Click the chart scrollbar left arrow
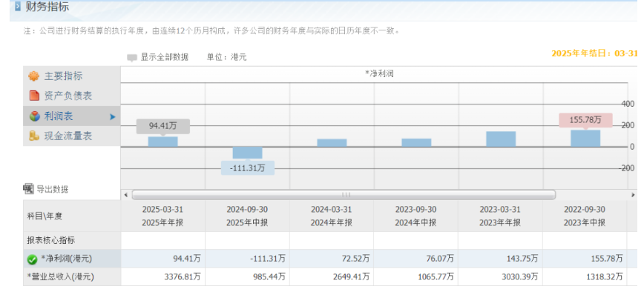 coord(125,195)
